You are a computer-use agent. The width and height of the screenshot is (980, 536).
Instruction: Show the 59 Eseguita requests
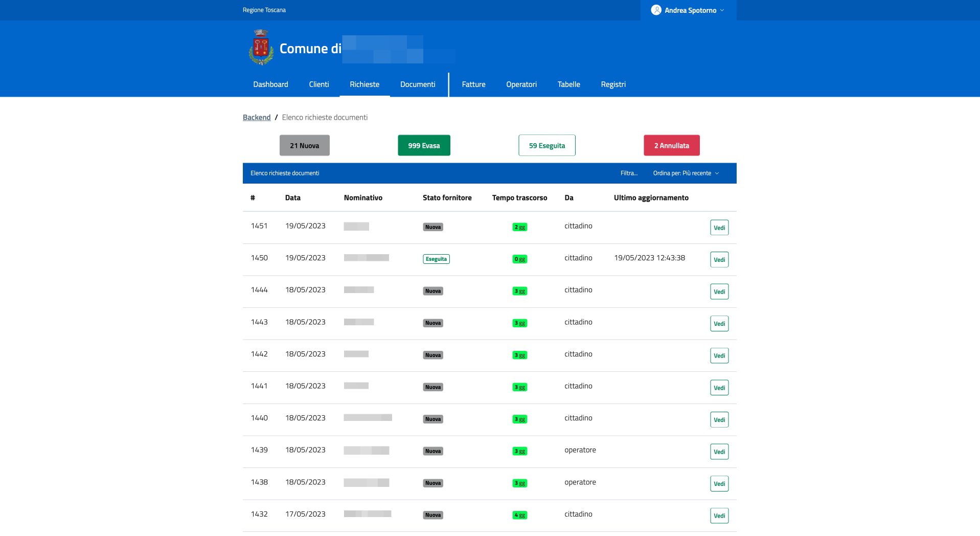click(547, 145)
